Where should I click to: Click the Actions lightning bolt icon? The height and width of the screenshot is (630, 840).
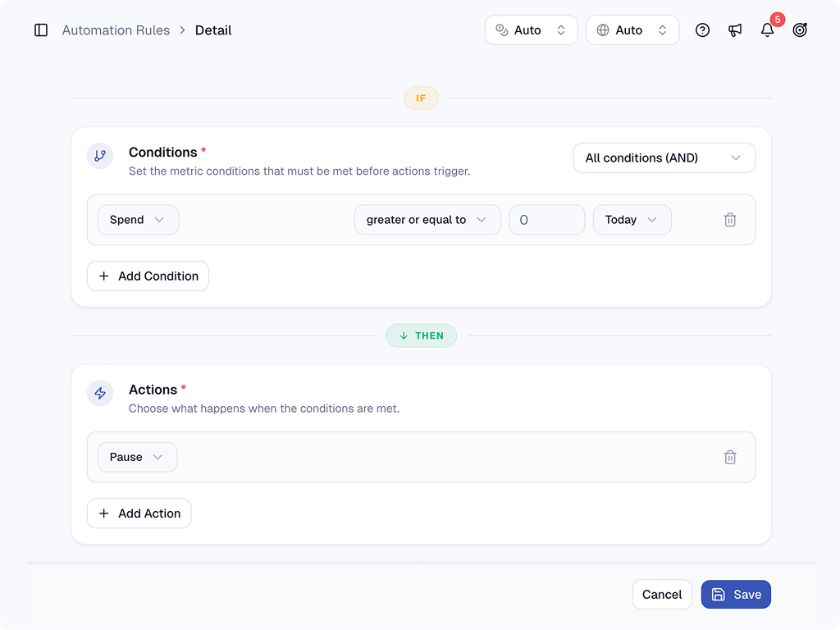pyautogui.click(x=100, y=393)
